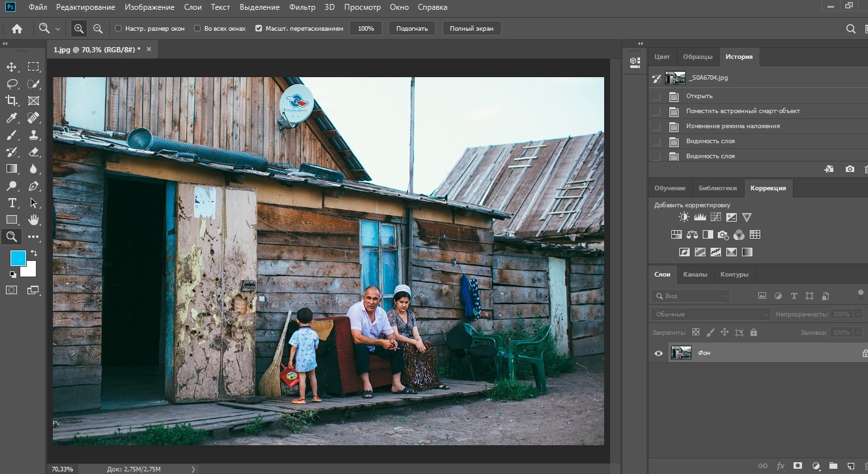This screenshot has width=868, height=474.
Task: Select the Pen tool
Action: point(33,186)
